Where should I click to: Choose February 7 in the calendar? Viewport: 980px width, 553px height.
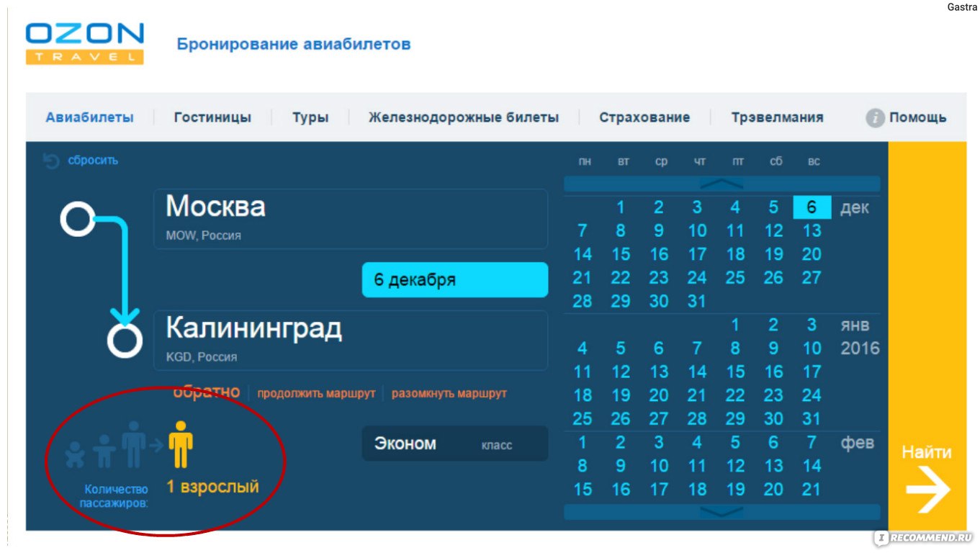812,442
